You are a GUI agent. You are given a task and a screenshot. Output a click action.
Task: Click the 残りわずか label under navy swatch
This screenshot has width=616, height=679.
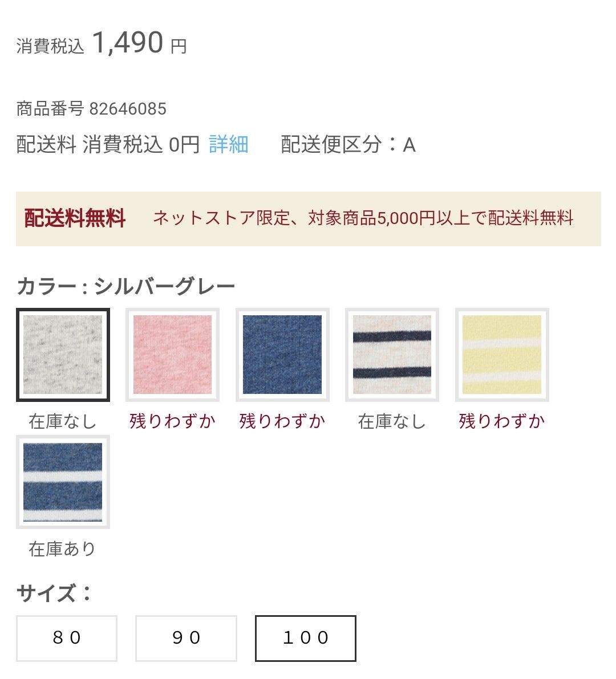click(x=282, y=421)
